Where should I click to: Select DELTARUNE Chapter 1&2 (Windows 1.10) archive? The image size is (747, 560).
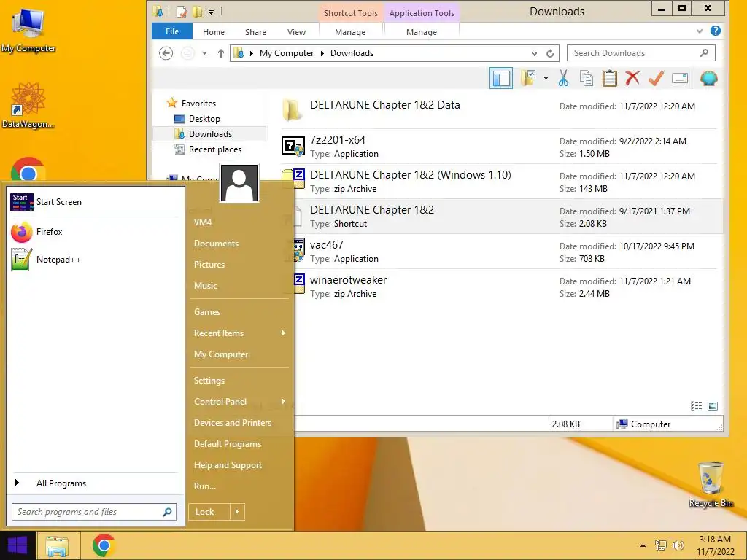[499, 181]
